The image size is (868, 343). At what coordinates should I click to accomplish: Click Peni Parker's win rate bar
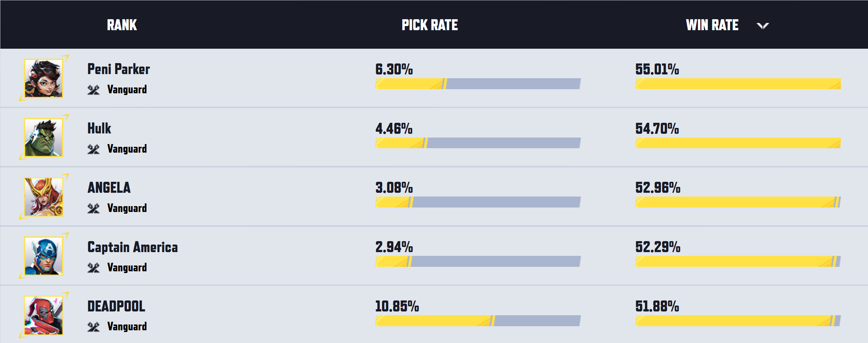coord(738,84)
